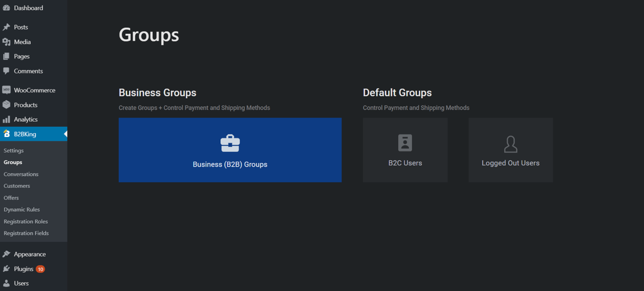Click the Groups page heading
Viewport: 644px width, 291px height.
pyautogui.click(x=148, y=36)
